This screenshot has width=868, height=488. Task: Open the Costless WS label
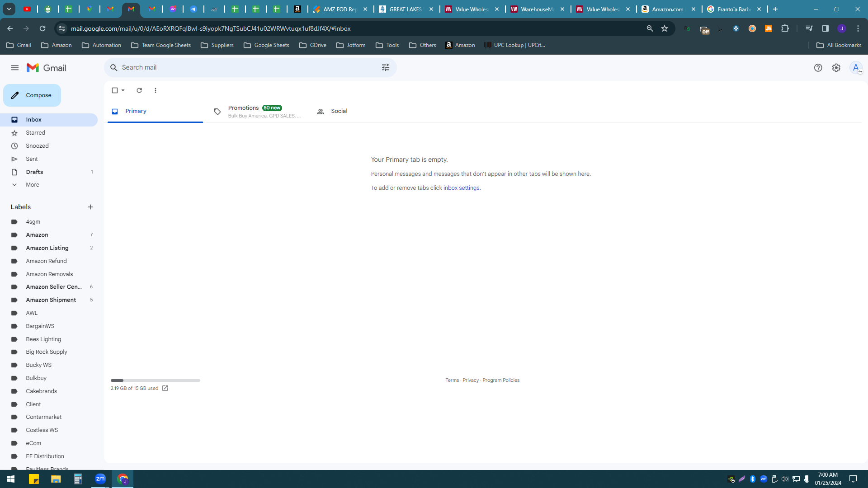49,430
